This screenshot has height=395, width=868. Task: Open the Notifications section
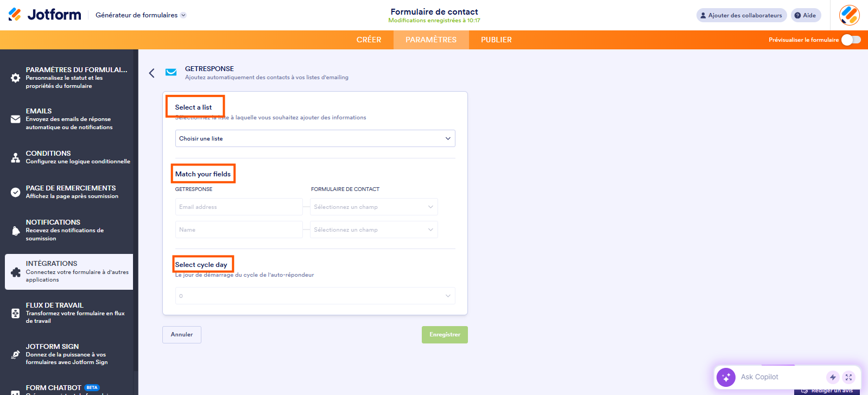coord(69,231)
